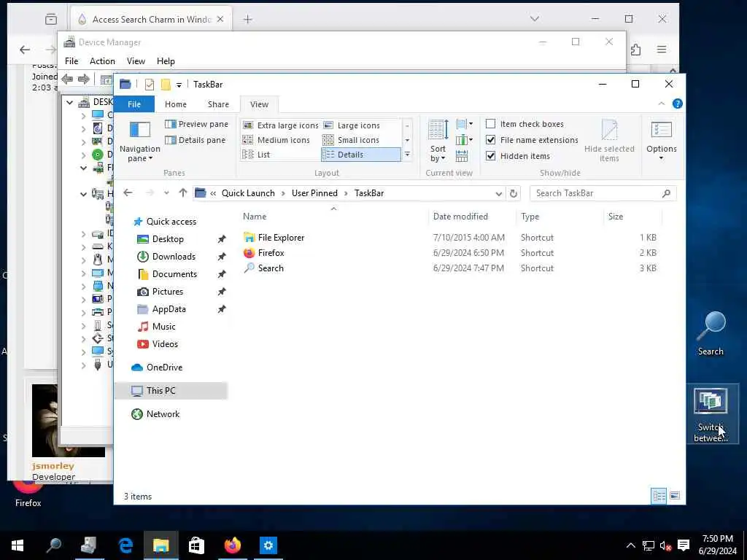Click Size all columns to fit icon
The width and height of the screenshot is (747, 560).
tap(462, 156)
